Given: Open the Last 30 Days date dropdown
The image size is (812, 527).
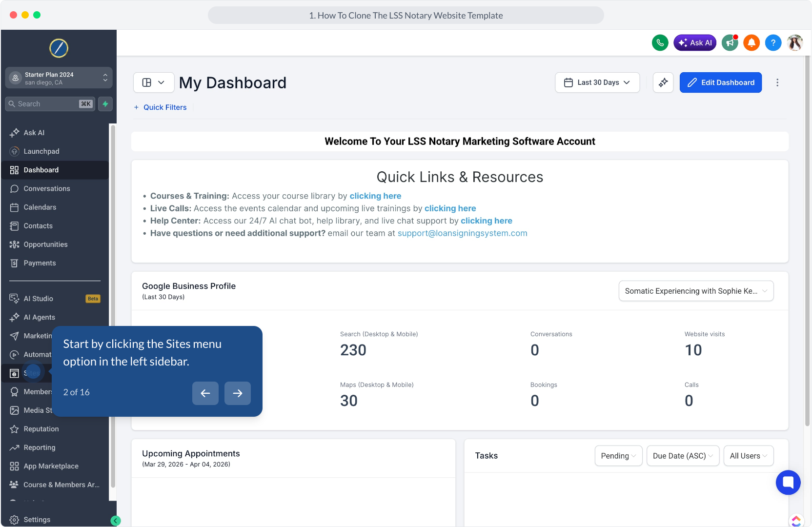Looking at the screenshot, I should tap(597, 82).
